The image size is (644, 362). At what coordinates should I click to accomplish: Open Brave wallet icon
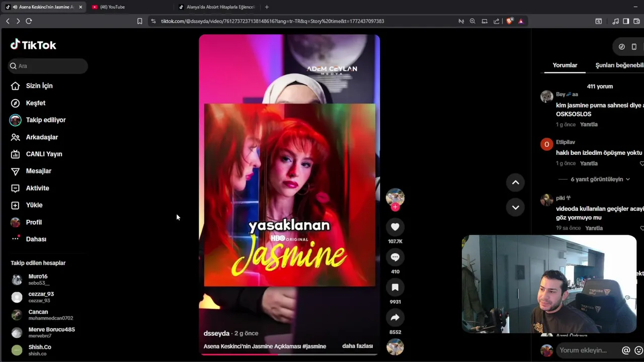[x=637, y=21]
